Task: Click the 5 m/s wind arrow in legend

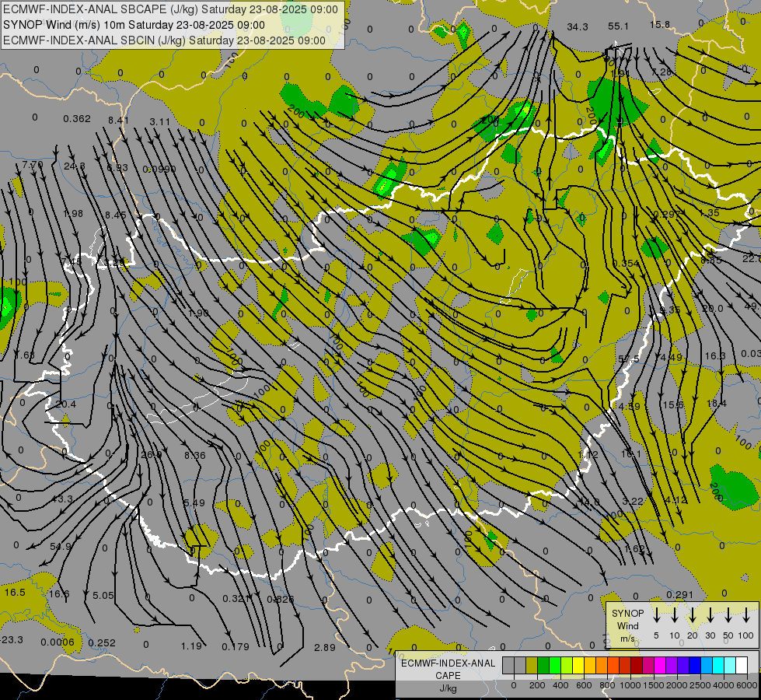Action: pyautogui.click(x=657, y=615)
